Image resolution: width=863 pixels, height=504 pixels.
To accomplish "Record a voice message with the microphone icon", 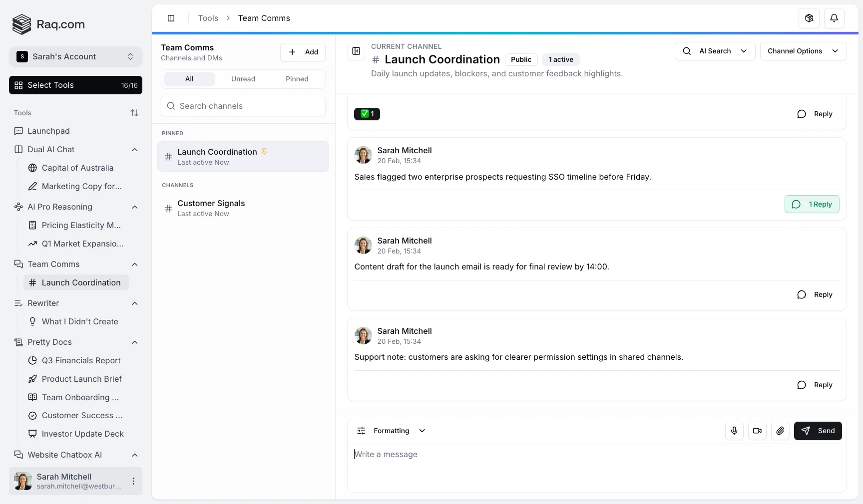I will pos(734,431).
